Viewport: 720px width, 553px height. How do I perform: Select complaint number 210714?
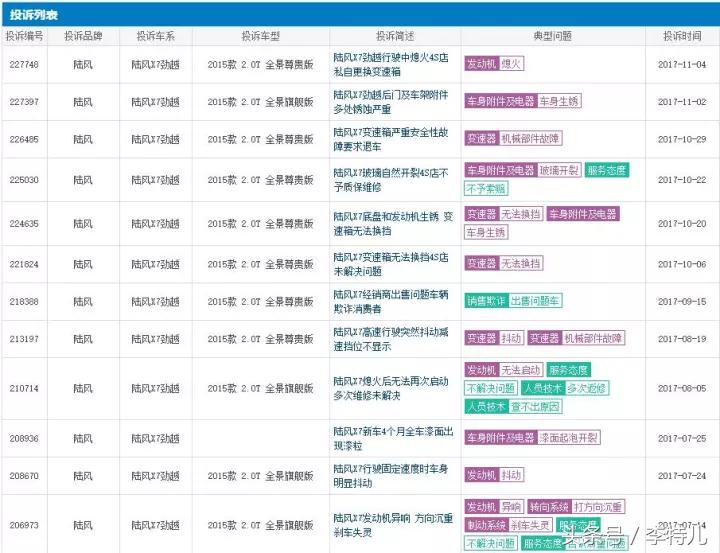tap(24, 389)
